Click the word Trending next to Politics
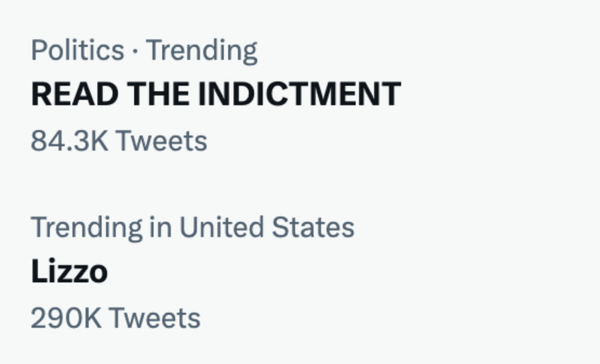This screenshot has height=364, width=600. coord(202,50)
